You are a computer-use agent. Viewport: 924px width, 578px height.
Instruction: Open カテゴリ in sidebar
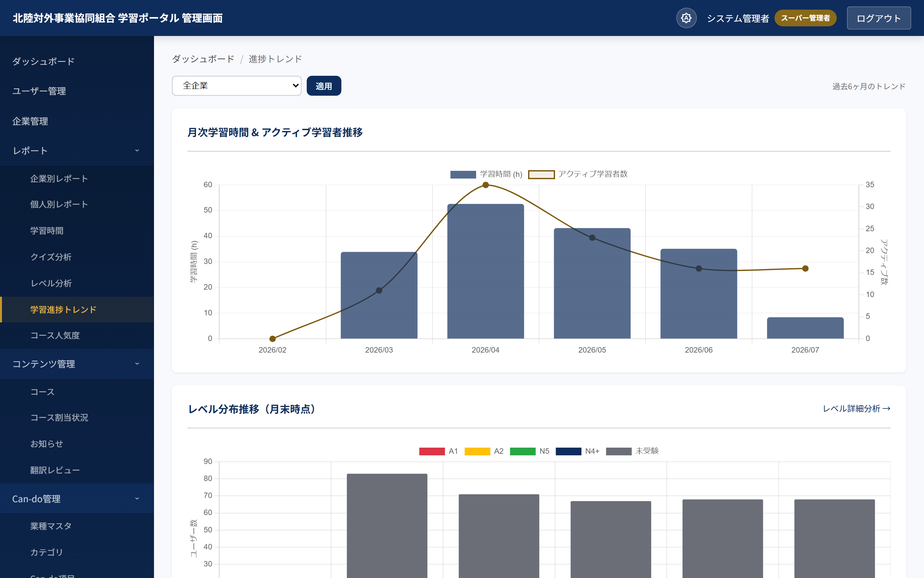click(77, 552)
